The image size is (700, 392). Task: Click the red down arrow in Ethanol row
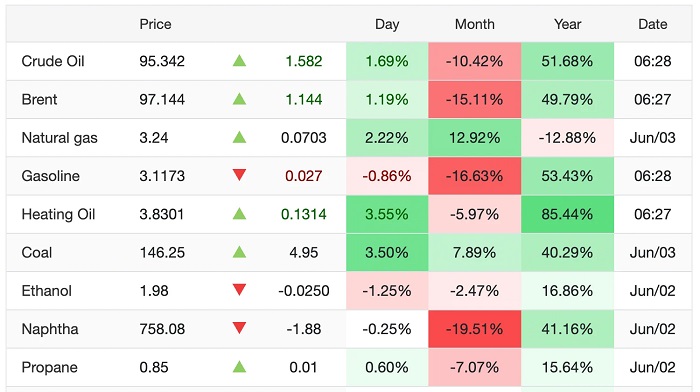[239, 290]
